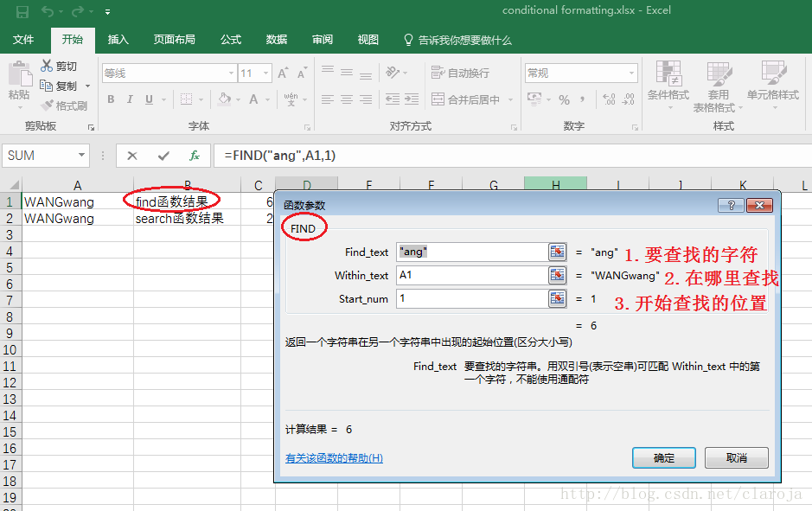
Task: Open 套用表格格式 table format menu
Action: click(x=718, y=86)
